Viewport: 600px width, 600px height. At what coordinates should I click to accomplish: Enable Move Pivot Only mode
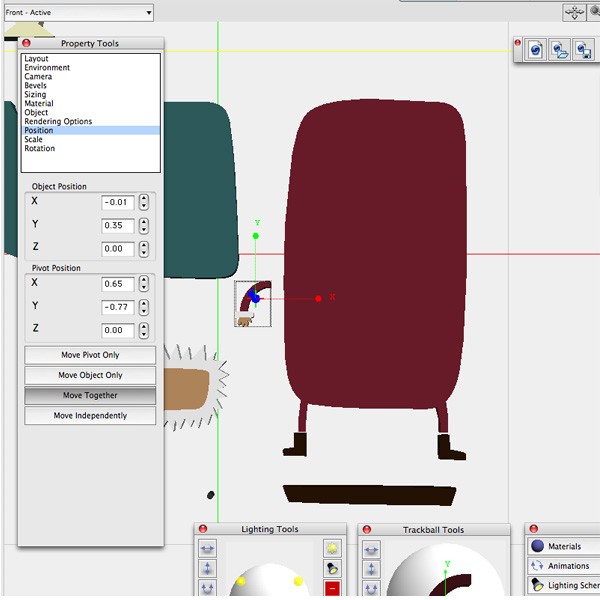pos(90,355)
